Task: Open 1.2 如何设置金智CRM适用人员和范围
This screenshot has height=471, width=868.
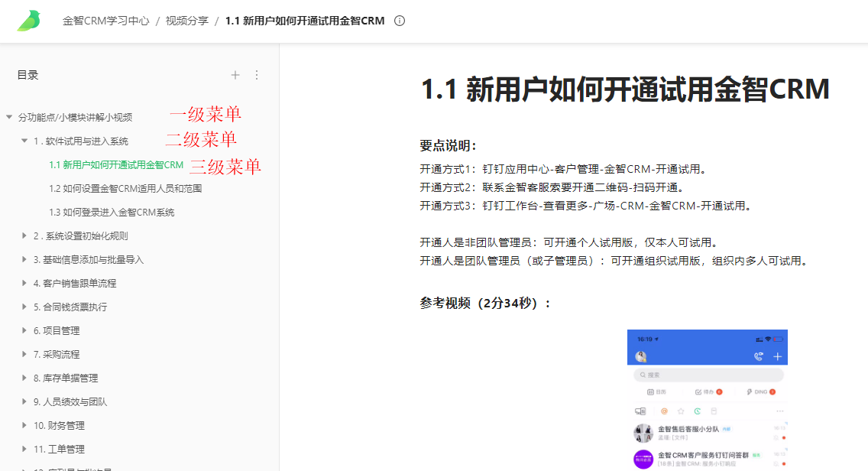Action: click(x=125, y=188)
